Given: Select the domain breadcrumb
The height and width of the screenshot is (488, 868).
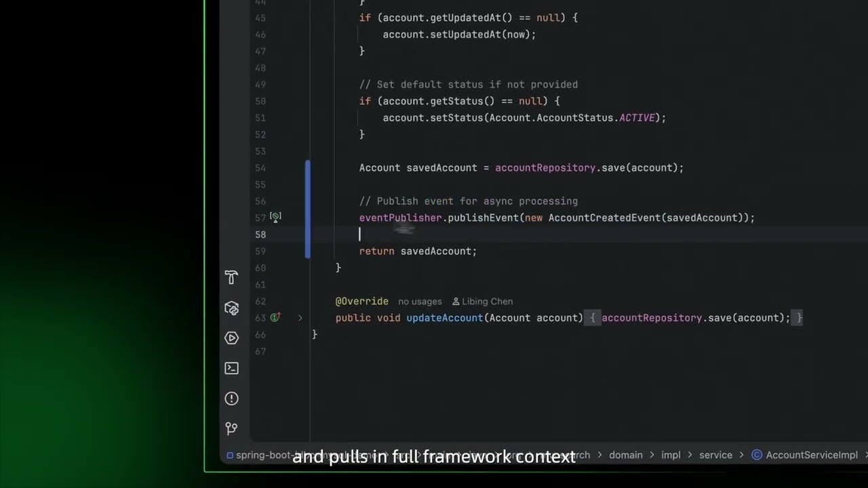Looking at the screenshot, I should point(625,455).
